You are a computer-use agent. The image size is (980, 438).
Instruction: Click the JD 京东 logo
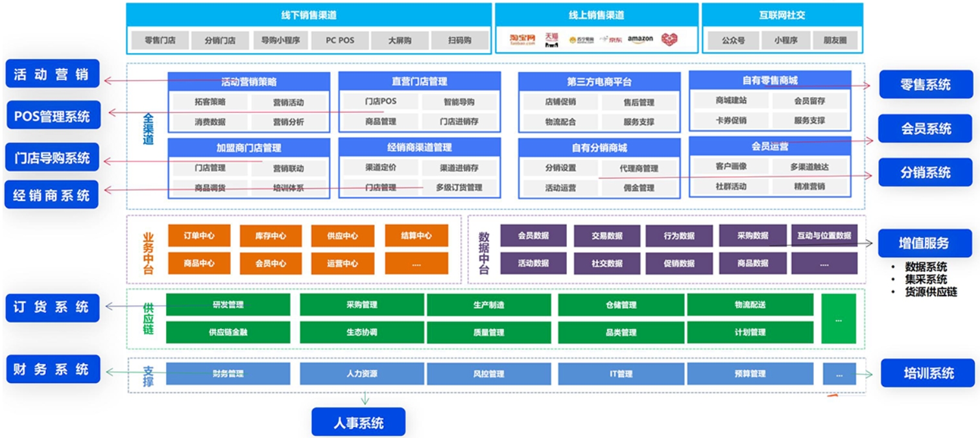click(x=611, y=40)
